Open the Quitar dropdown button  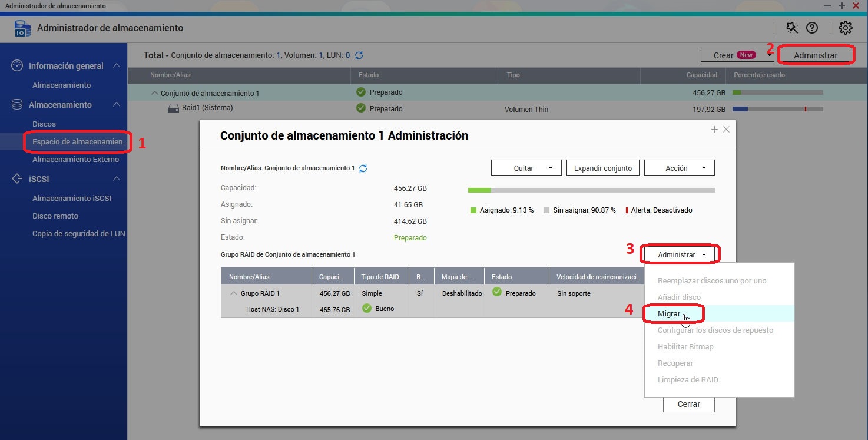click(526, 168)
